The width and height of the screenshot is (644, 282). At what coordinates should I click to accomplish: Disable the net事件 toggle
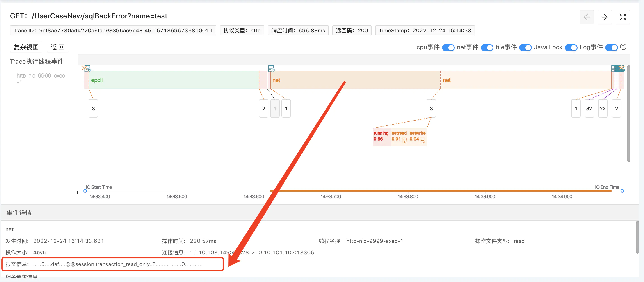click(x=487, y=47)
